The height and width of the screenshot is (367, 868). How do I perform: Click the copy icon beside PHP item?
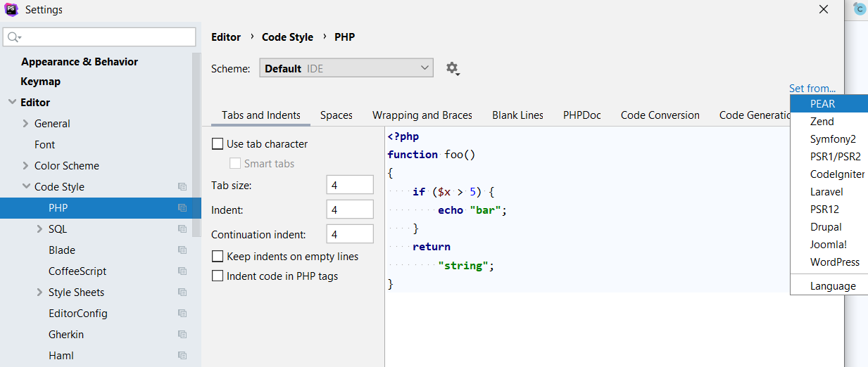pyautogui.click(x=182, y=208)
